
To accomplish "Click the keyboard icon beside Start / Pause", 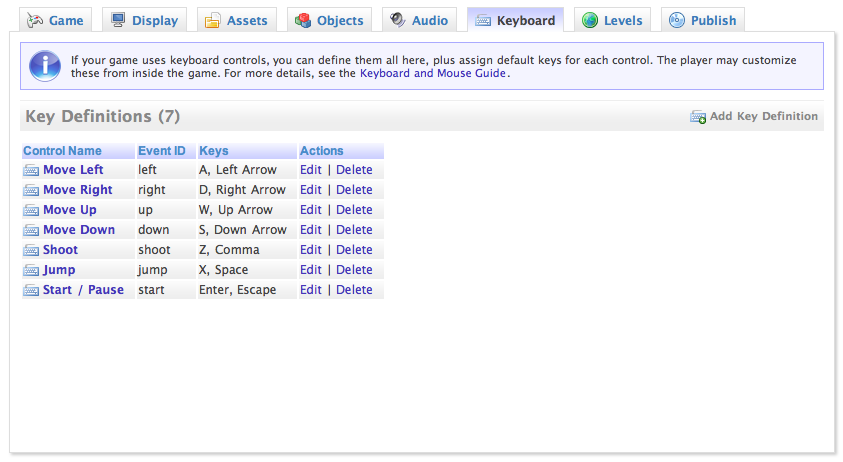I will tap(31, 290).
